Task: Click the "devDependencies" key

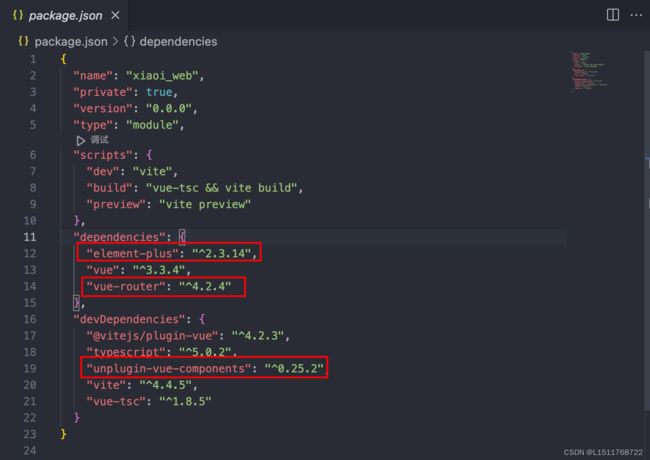Action: click(x=129, y=319)
